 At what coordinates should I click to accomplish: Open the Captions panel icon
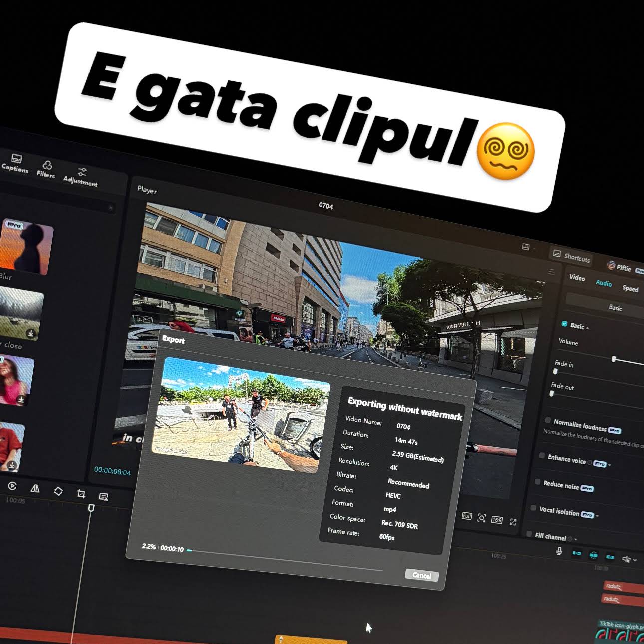tap(16, 159)
